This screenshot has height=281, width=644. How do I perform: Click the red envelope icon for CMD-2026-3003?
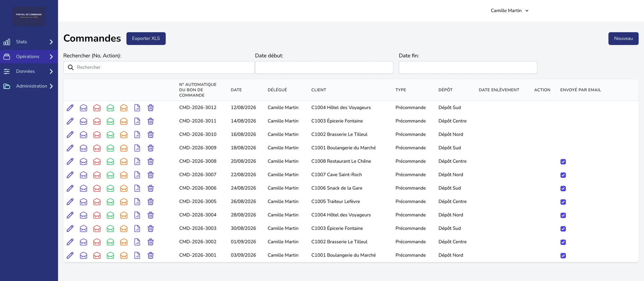97,228
